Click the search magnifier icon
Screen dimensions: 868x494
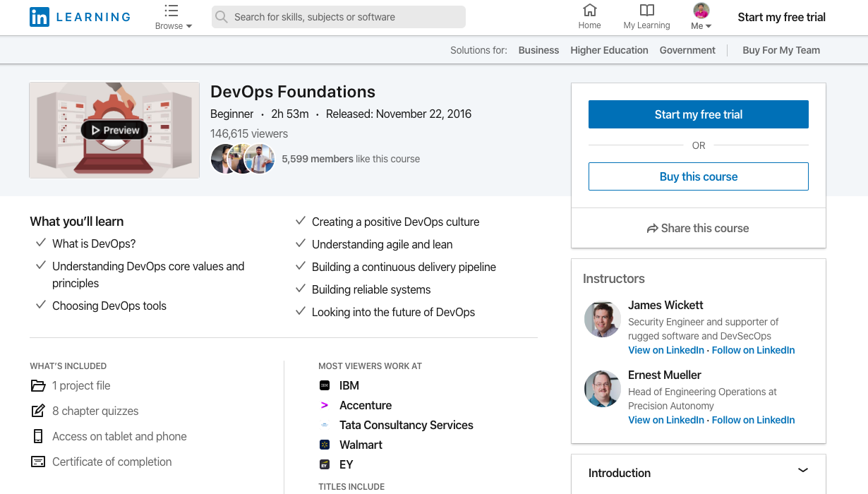coord(222,17)
